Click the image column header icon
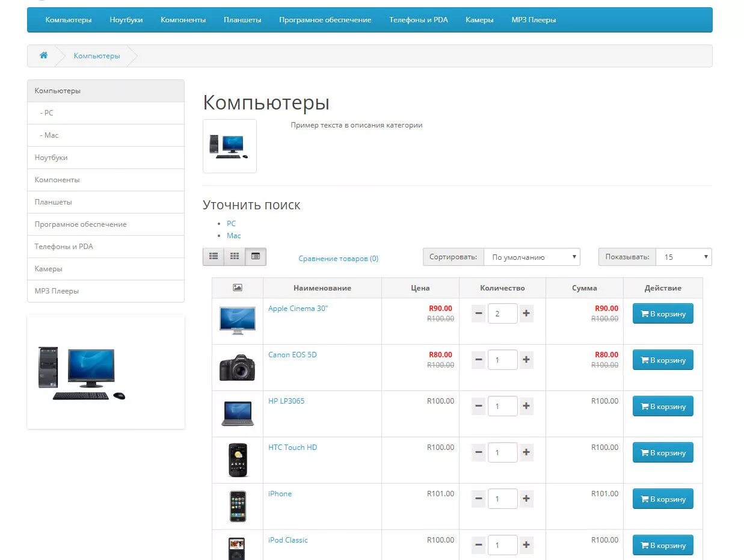 point(238,288)
